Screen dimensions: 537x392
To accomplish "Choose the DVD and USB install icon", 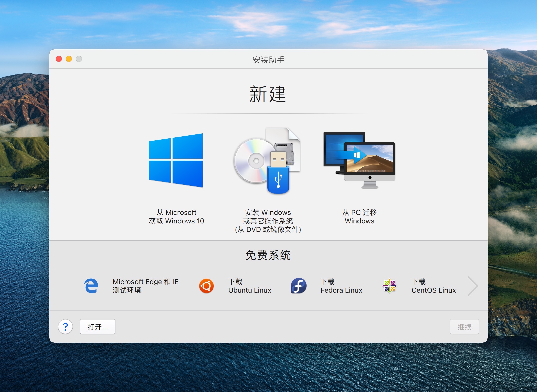I will (x=267, y=161).
